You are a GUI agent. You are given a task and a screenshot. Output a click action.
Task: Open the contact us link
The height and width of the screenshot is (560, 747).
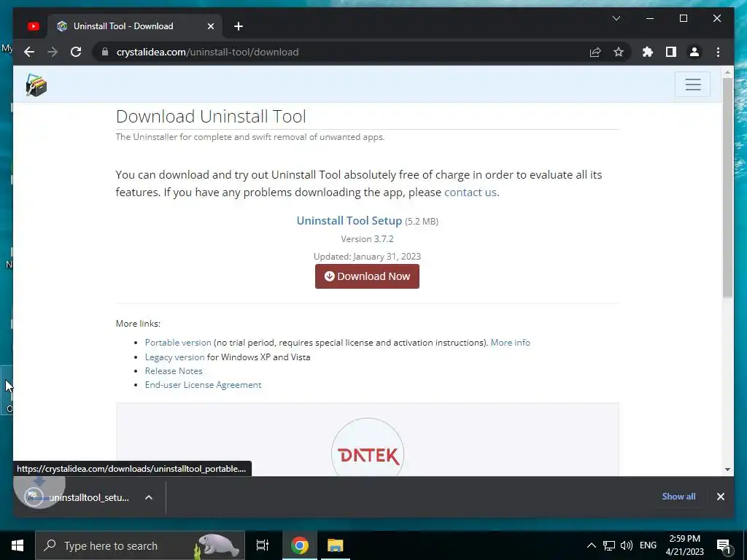[471, 192]
